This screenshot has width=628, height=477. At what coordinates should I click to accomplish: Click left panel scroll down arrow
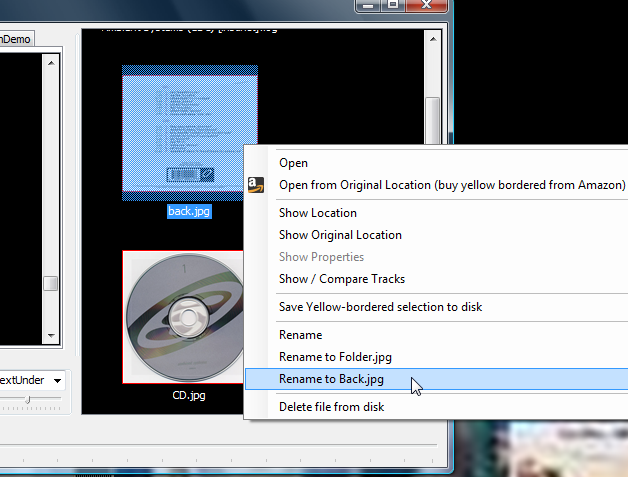pyautogui.click(x=51, y=336)
